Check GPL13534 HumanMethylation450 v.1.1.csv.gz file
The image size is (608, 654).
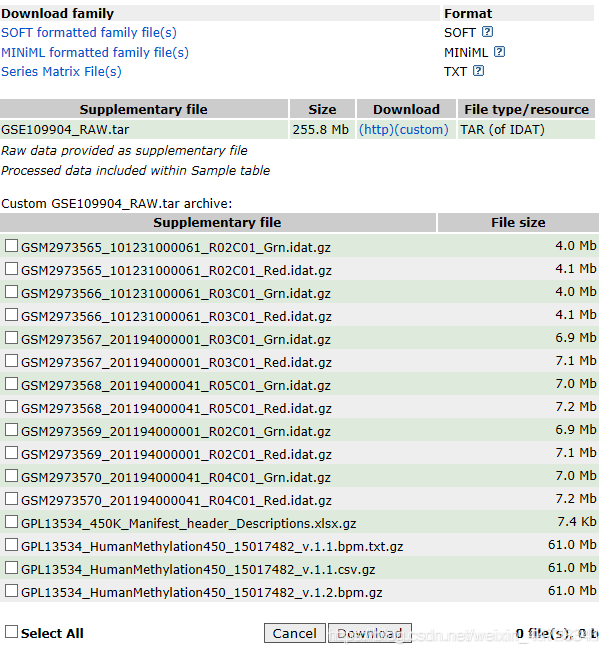11,567
